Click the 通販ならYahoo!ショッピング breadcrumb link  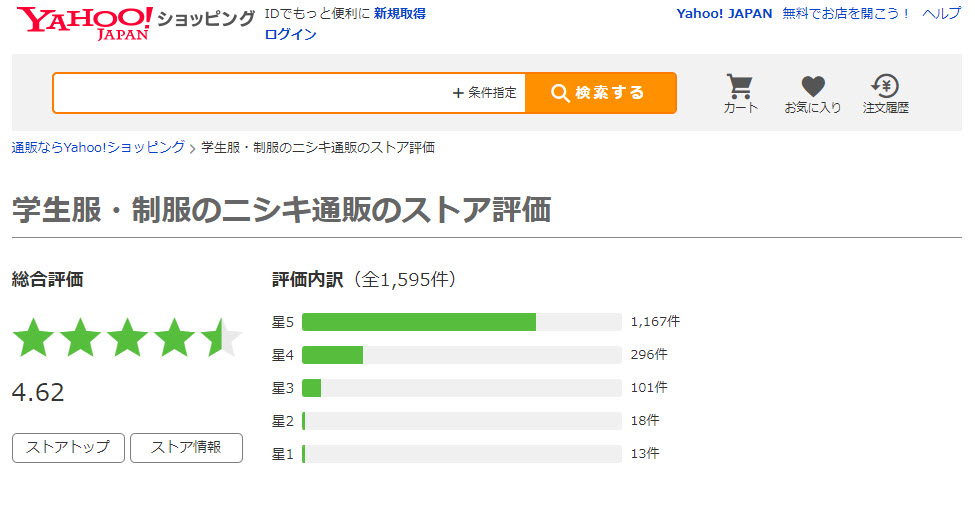98,147
